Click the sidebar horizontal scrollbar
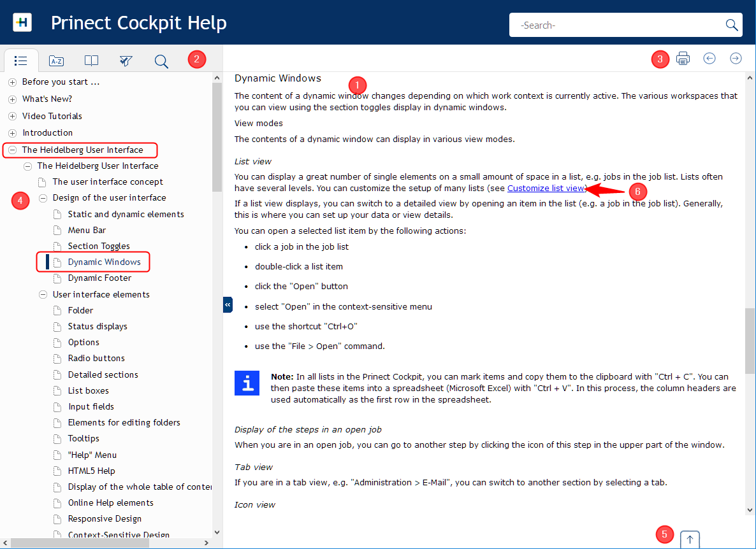This screenshot has height=549, width=756. [108, 543]
